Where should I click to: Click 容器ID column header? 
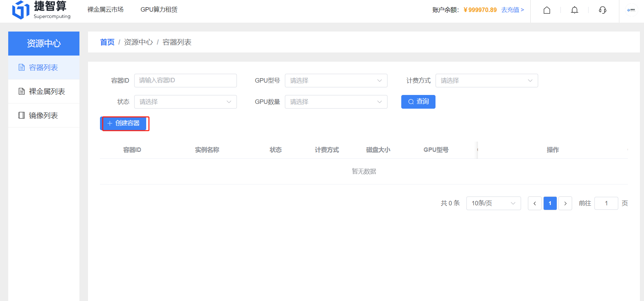[132, 150]
